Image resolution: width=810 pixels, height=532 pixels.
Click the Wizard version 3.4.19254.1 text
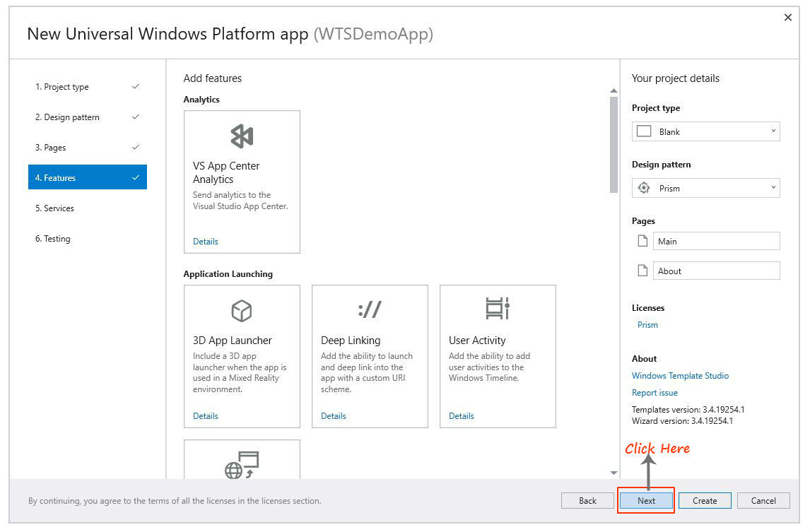click(682, 421)
